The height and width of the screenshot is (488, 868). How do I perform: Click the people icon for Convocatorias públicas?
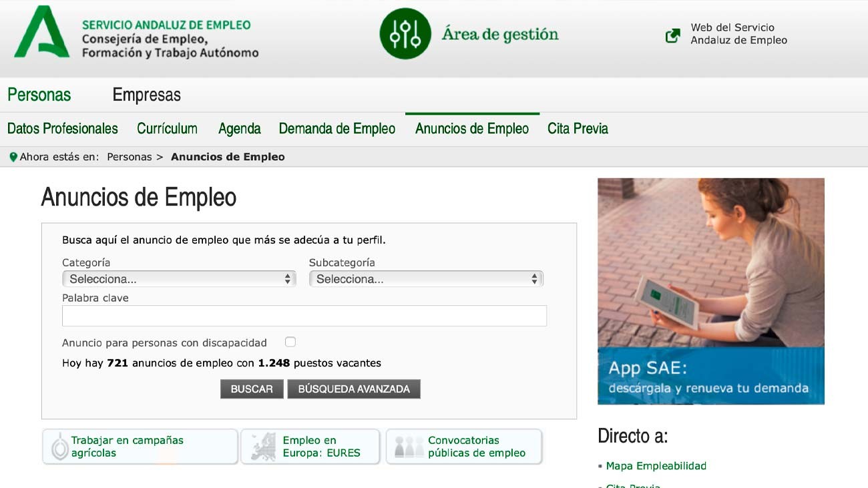[x=409, y=447]
